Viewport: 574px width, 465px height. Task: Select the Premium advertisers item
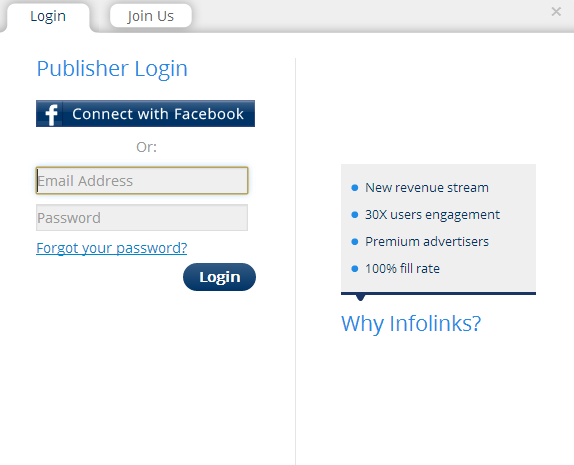tap(427, 242)
